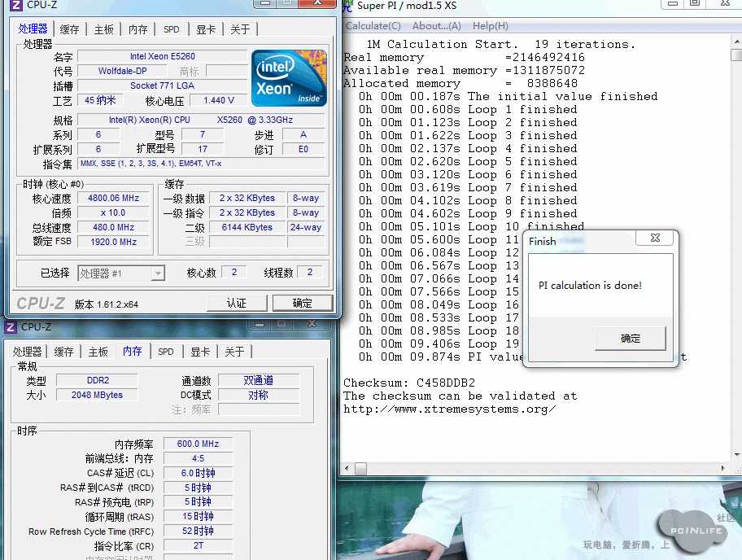Viewport: 742px width, 560px height.
Task: Switch to 缓存 tab in top CPU-Z window
Action: pyautogui.click(x=70, y=29)
